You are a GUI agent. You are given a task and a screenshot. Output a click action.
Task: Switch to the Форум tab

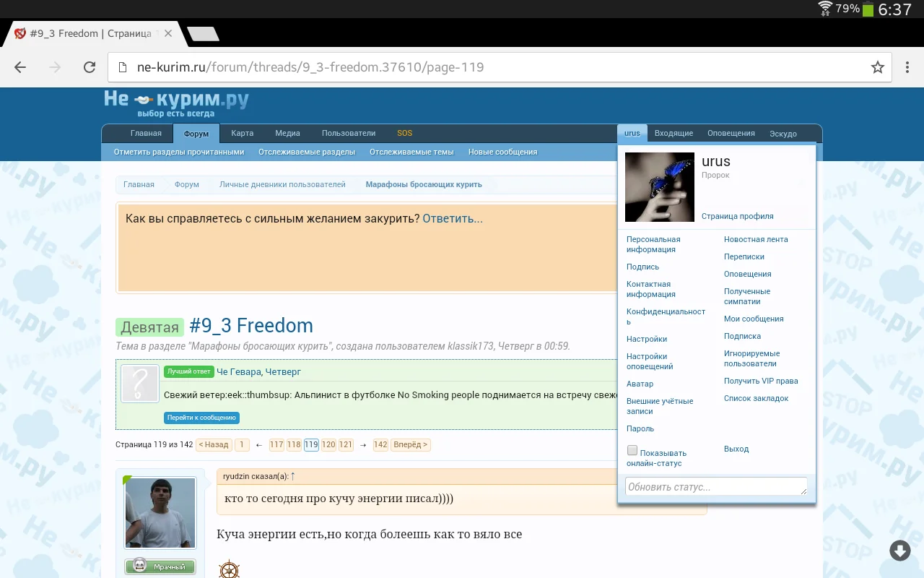[x=196, y=133]
